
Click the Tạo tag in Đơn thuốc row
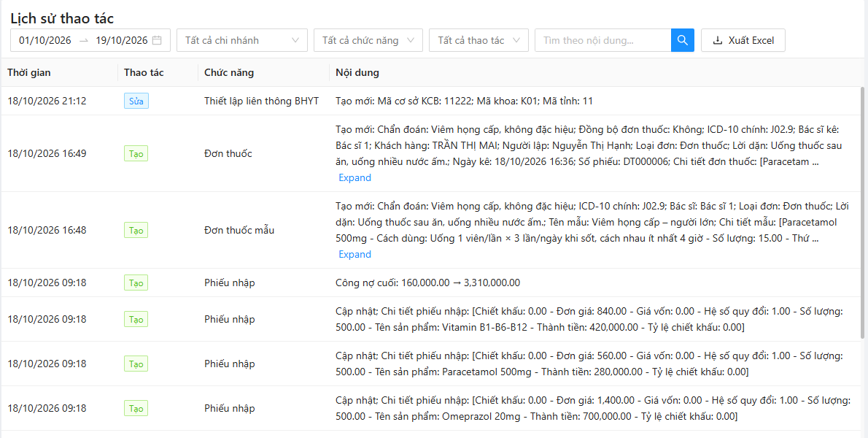pyautogui.click(x=136, y=153)
